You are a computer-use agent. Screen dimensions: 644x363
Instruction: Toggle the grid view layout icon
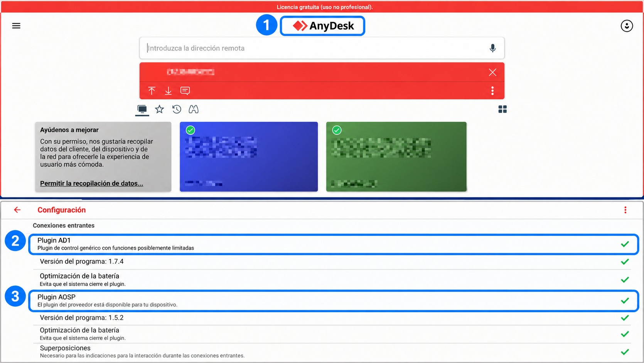click(502, 109)
